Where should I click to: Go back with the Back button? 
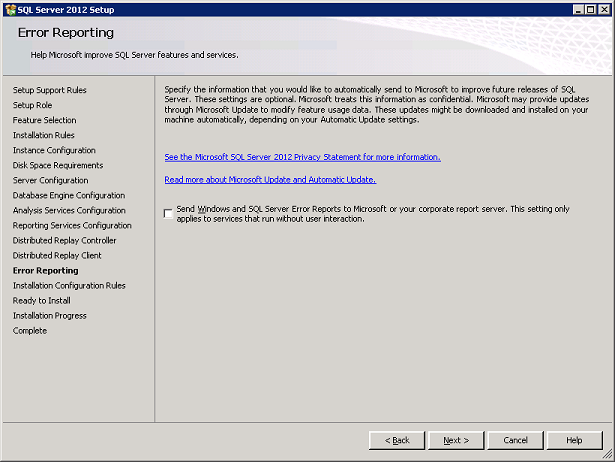397,440
